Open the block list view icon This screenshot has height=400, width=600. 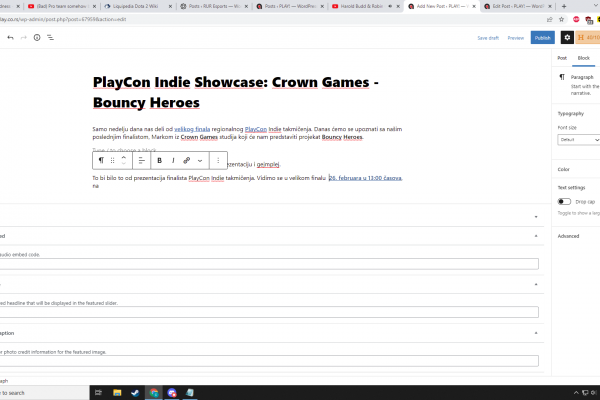coord(51,38)
